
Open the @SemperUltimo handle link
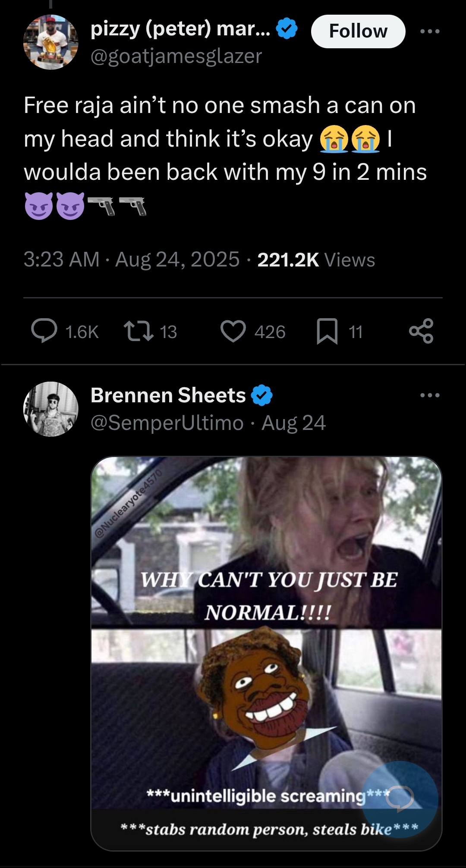(x=167, y=423)
